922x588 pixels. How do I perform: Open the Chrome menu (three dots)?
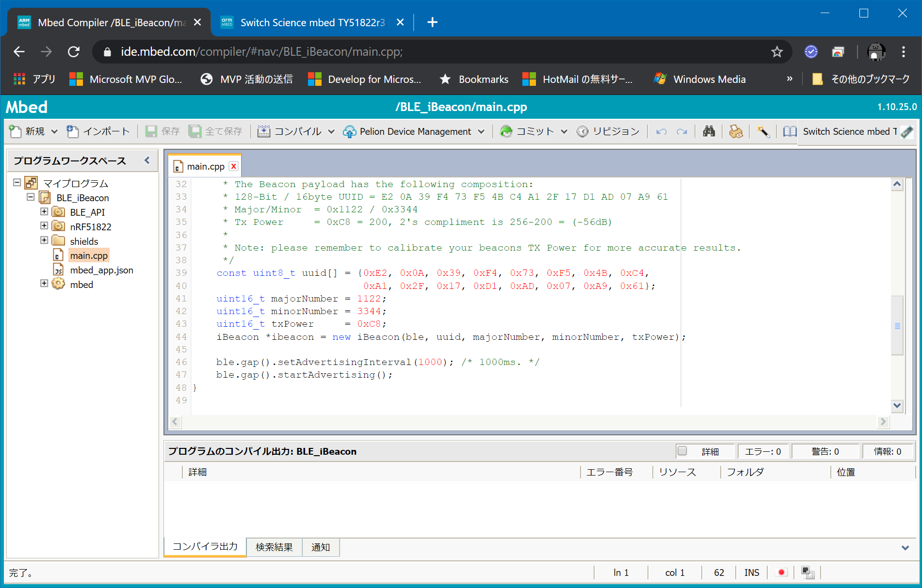coord(903,52)
